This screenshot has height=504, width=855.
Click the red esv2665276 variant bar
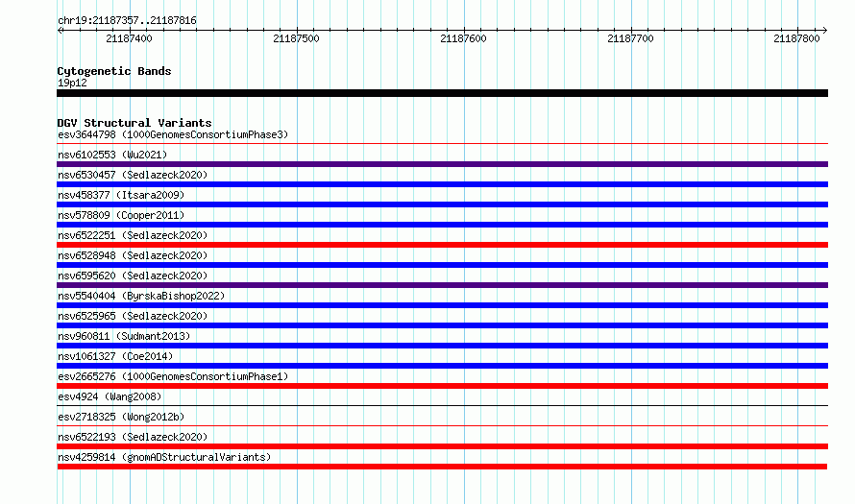442,386
